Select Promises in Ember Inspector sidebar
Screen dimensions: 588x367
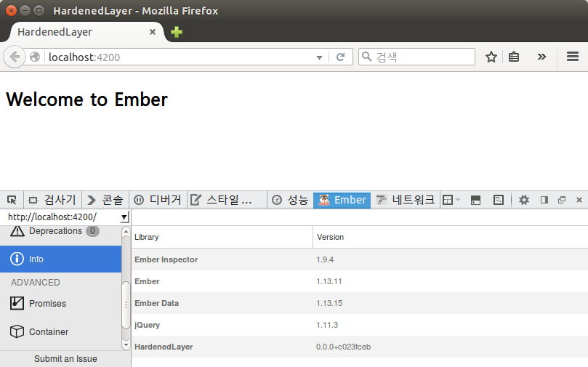47,304
